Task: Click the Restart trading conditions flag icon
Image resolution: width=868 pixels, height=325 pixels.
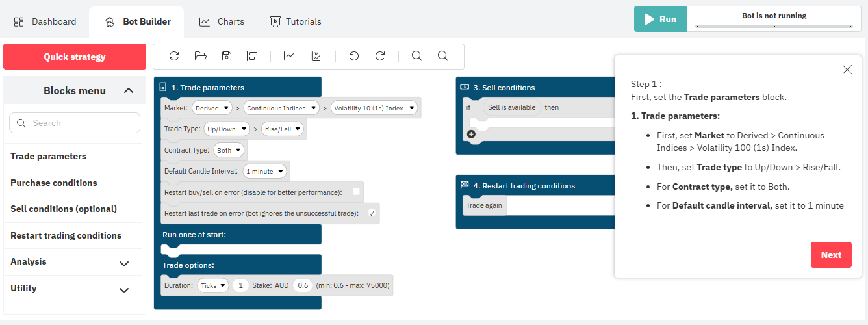Action: pyautogui.click(x=465, y=185)
